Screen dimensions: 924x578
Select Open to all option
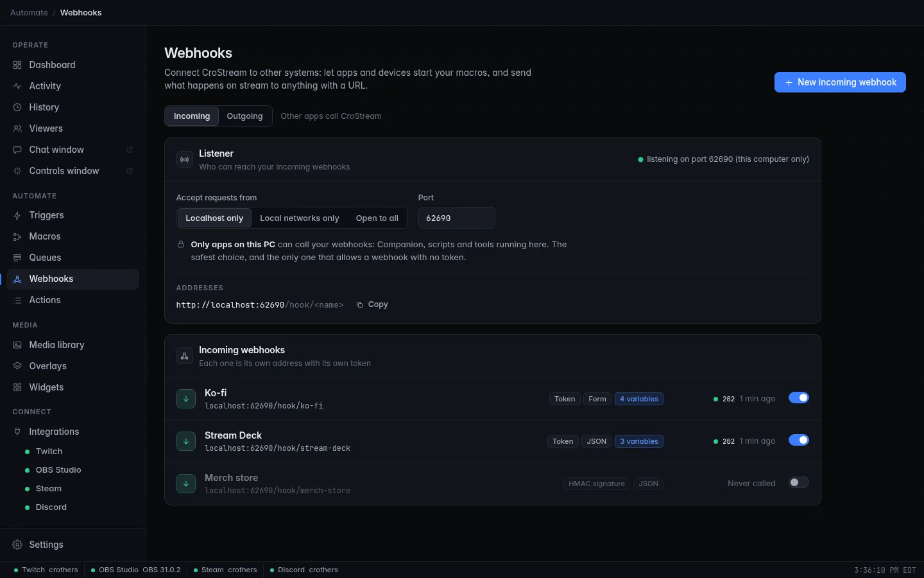click(x=377, y=218)
